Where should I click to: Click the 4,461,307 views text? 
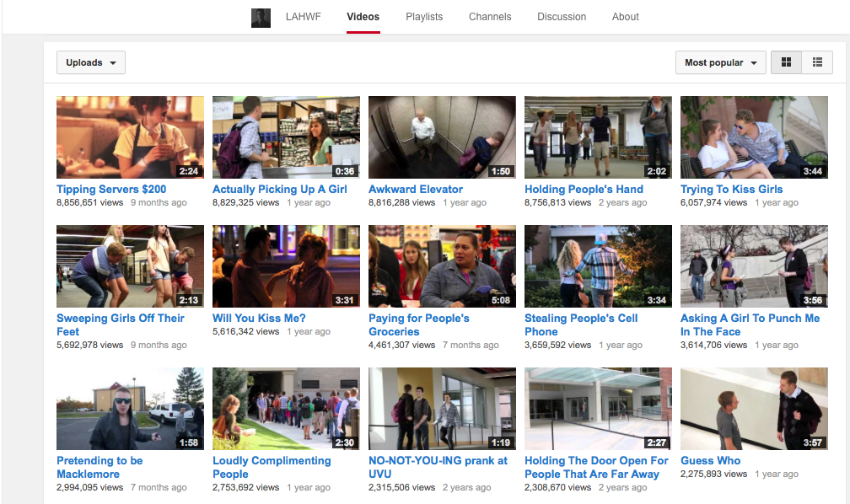coord(402,346)
